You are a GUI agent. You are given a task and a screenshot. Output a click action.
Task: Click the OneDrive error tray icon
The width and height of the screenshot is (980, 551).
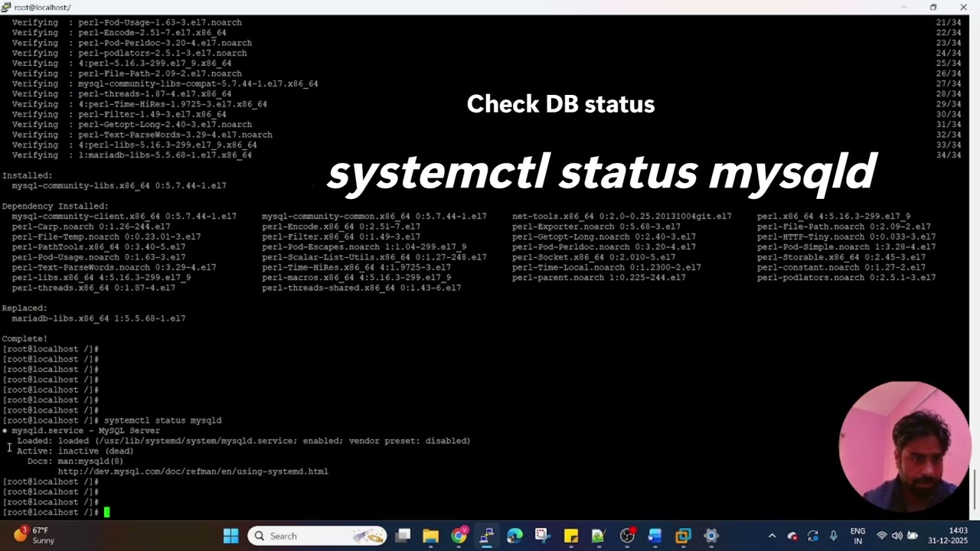(792, 536)
